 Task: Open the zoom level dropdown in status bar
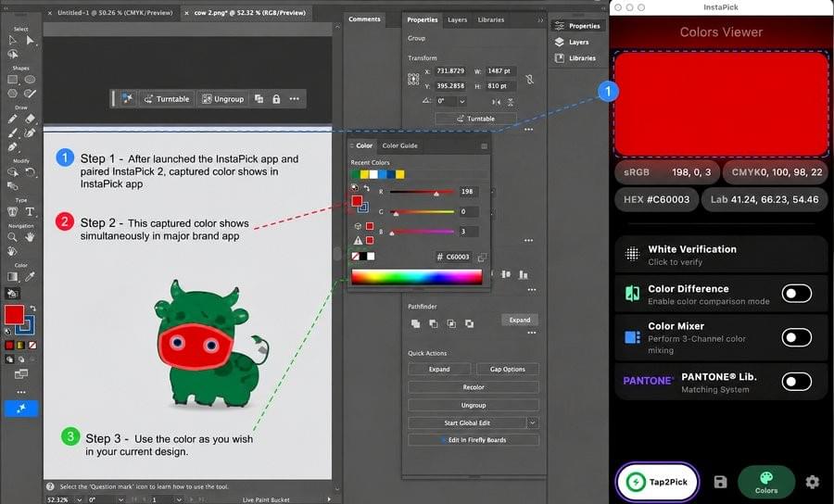click(80, 499)
